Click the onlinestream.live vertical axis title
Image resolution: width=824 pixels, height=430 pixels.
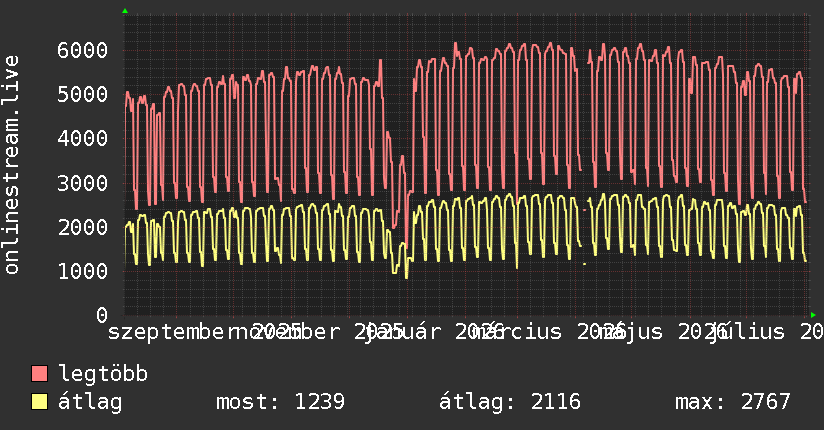tap(11, 165)
